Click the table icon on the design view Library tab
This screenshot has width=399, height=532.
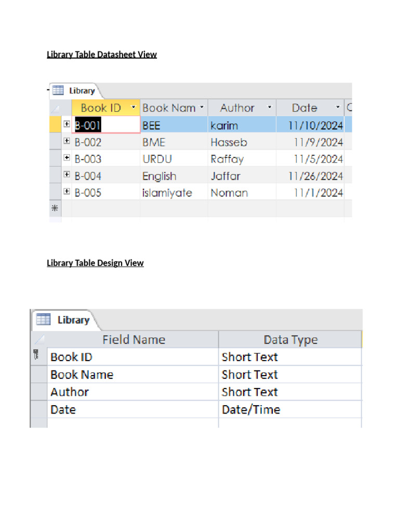pos(43,320)
